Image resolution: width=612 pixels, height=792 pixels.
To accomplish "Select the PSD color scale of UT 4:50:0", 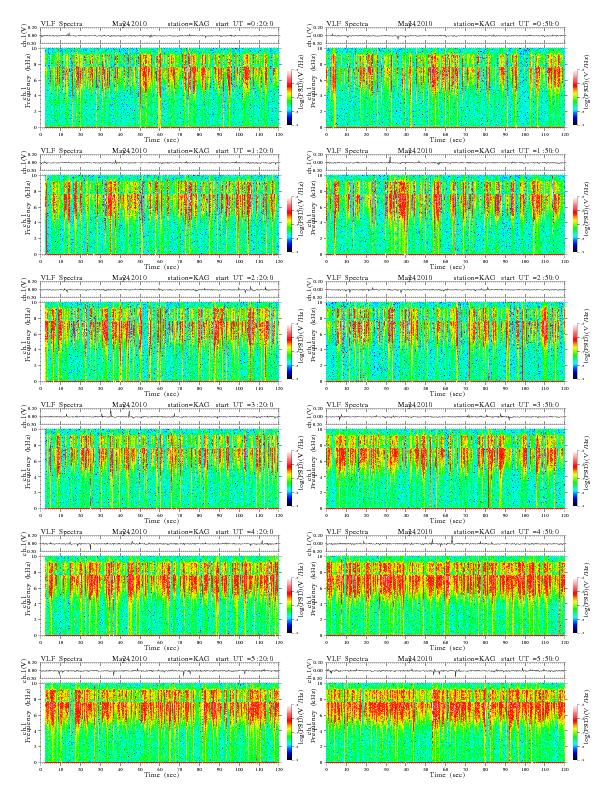I will pyautogui.click(x=575, y=605).
